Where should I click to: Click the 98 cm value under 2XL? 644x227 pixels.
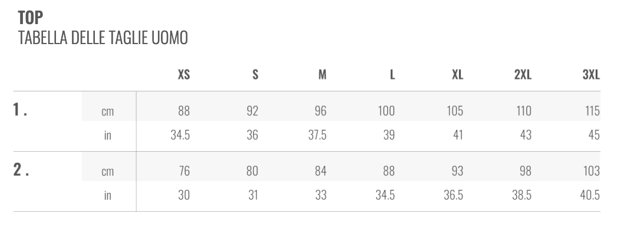click(x=526, y=171)
